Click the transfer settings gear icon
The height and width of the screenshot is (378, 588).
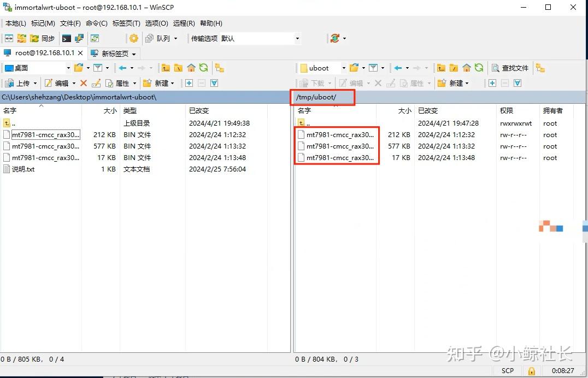click(x=134, y=38)
